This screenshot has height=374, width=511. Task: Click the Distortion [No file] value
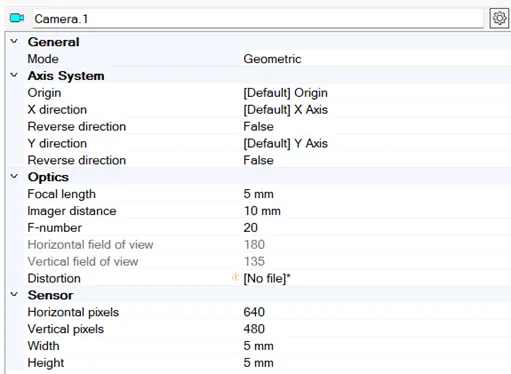(x=267, y=278)
